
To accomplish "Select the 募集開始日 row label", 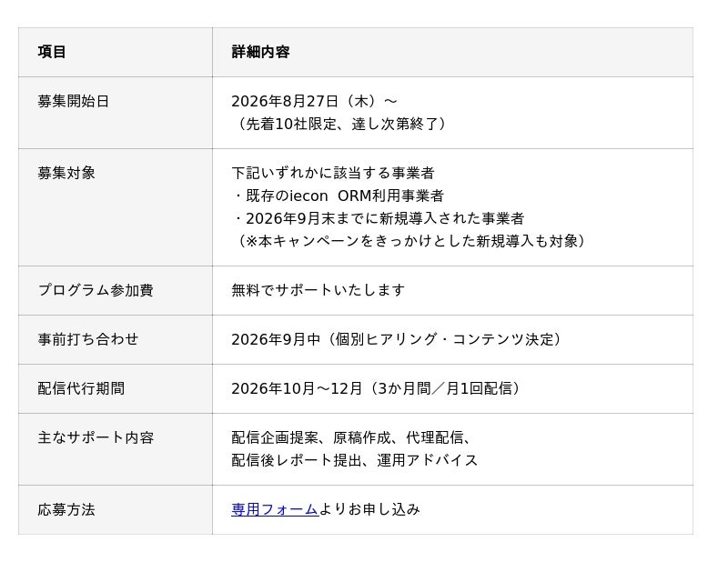I will [74, 101].
